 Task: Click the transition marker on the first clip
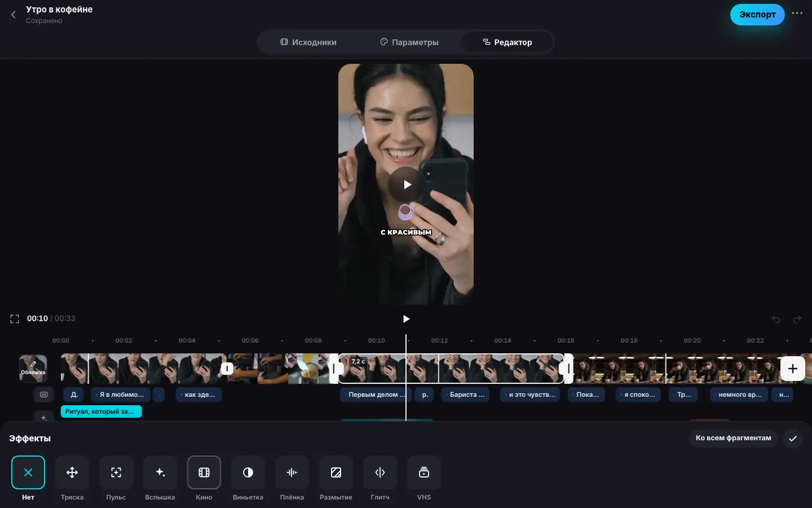click(227, 369)
